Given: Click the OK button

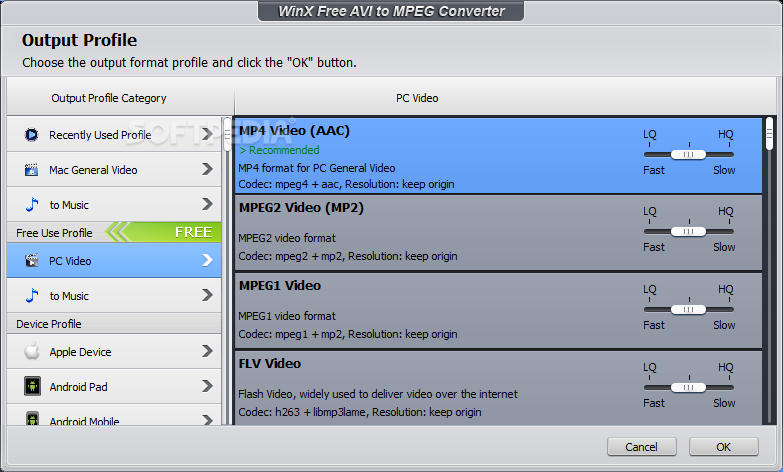Looking at the screenshot, I should (x=724, y=447).
